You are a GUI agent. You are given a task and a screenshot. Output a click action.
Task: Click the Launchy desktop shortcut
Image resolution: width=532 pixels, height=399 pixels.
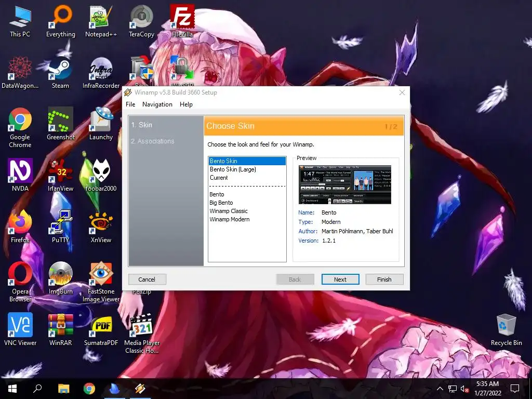(101, 124)
